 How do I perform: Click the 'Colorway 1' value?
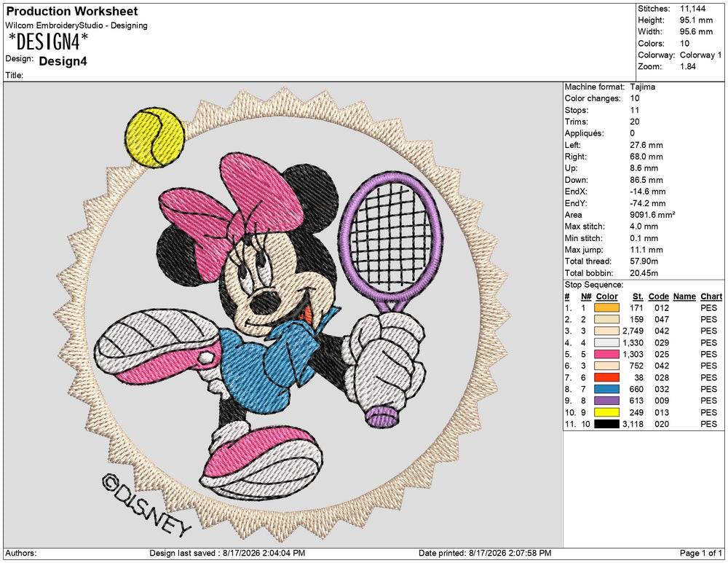click(701, 55)
